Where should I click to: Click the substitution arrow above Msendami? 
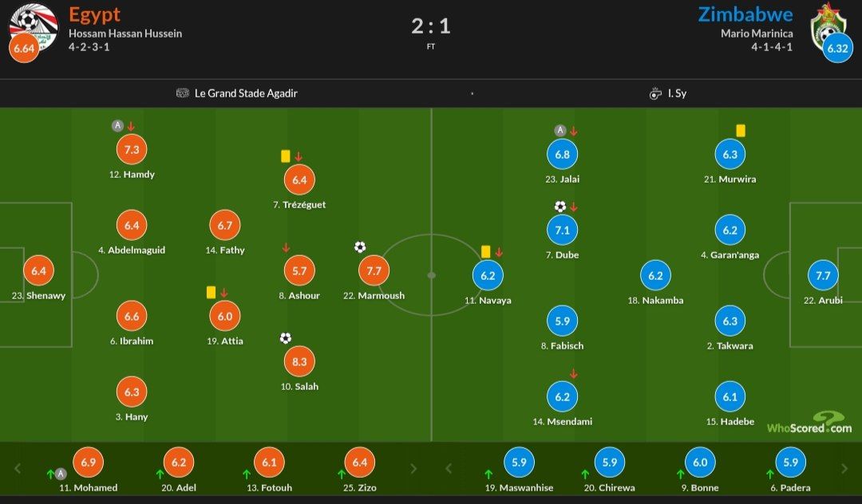point(573,373)
